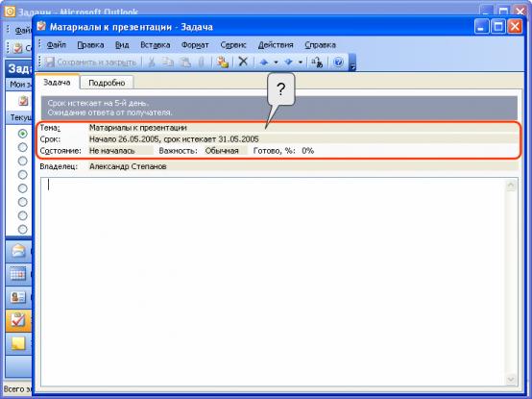
Task: Maximize the task window
Action: (498, 27)
